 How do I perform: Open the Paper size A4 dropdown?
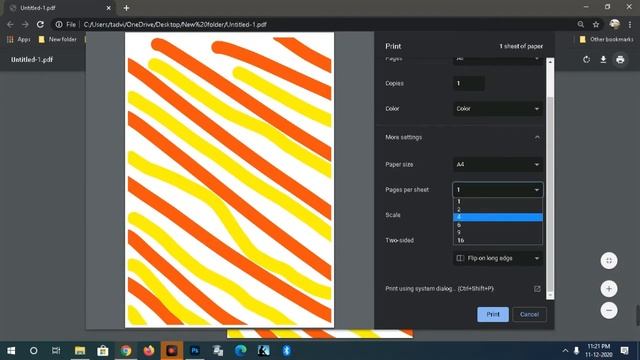pos(498,164)
